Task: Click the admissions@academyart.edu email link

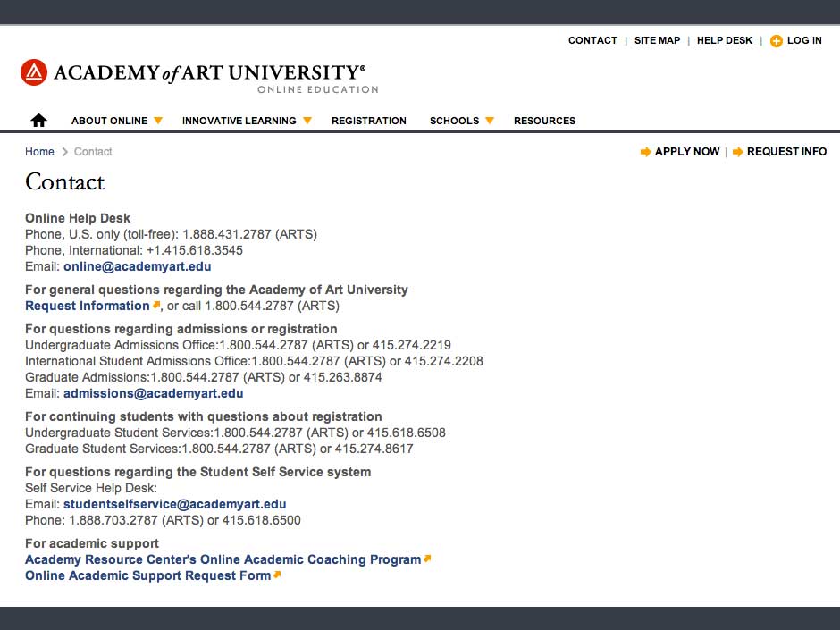Action: tap(153, 393)
